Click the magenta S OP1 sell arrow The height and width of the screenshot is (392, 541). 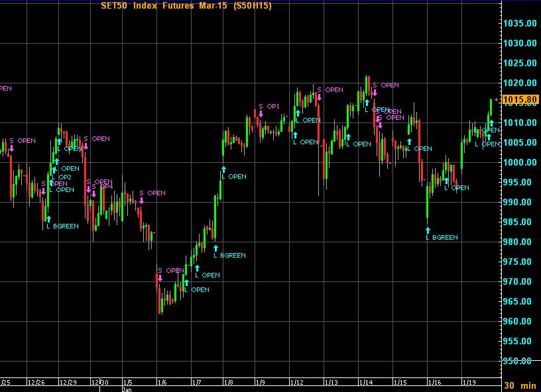(261, 114)
